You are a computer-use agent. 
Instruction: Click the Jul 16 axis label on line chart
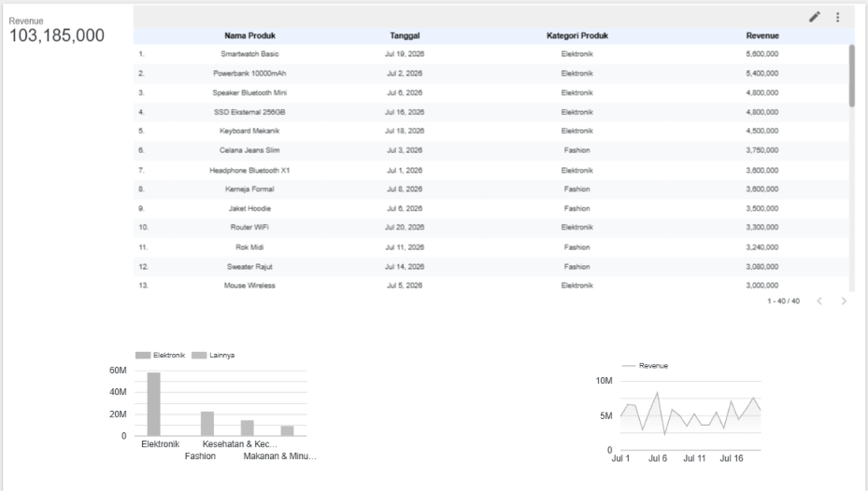[x=732, y=458]
